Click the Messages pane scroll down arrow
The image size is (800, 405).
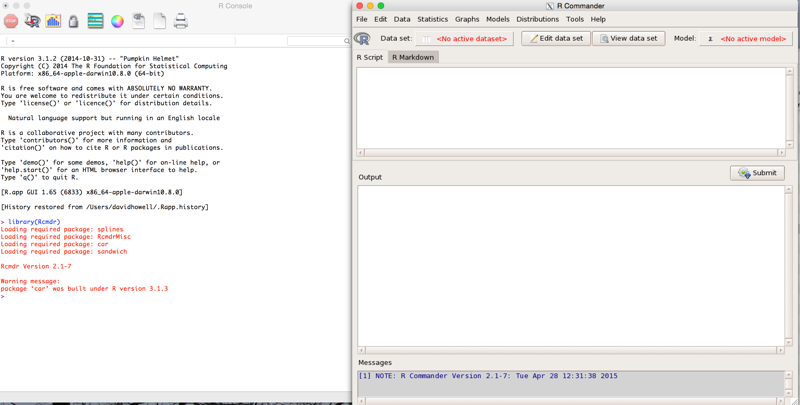coord(789,392)
